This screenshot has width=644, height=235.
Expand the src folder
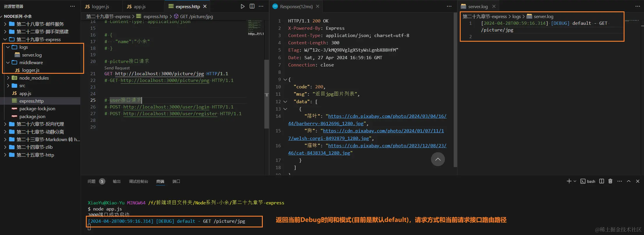tap(8, 85)
